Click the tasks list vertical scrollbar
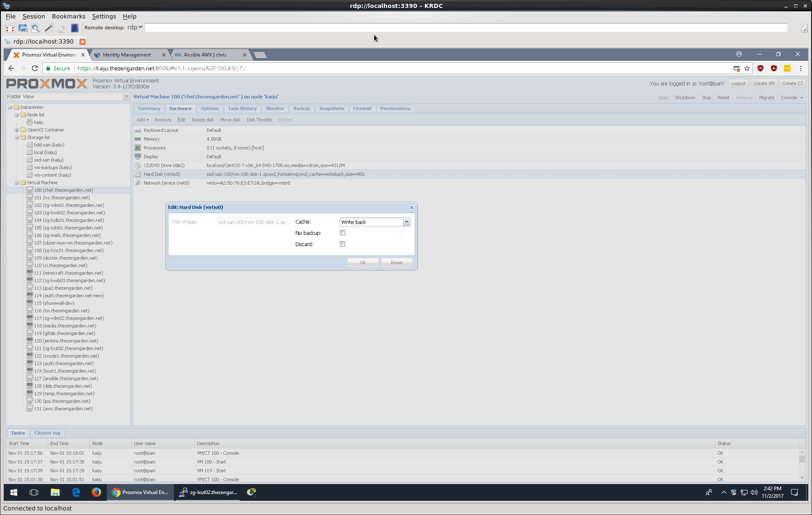This screenshot has width=812, height=515. click(x=802, y=466)
